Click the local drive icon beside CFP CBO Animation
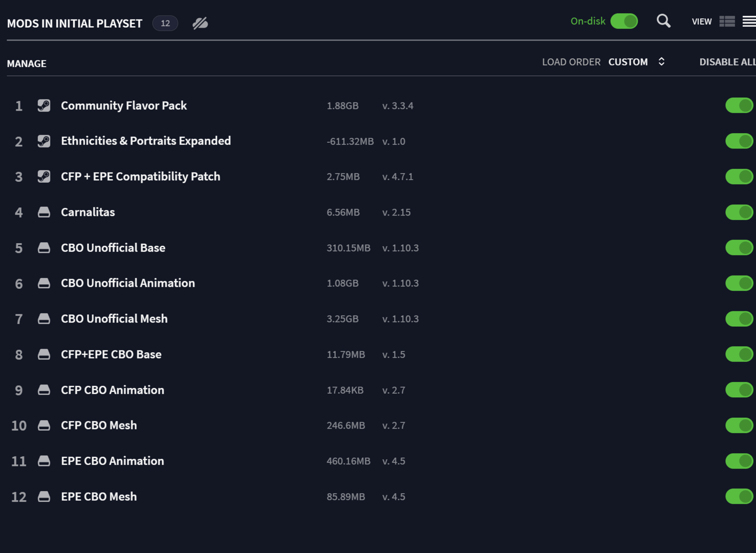The image size is (756, 553). (x=44, y=390)
